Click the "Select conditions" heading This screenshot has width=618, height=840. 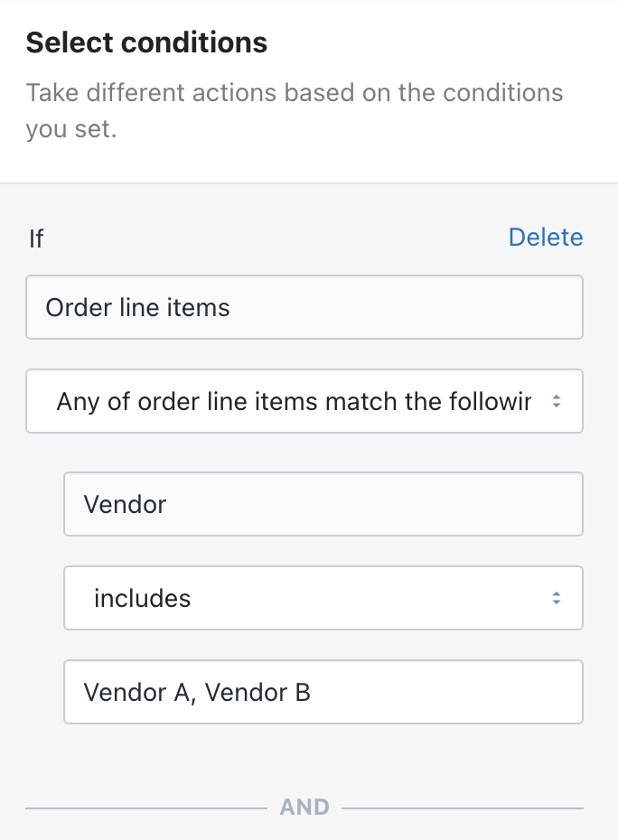146,42
